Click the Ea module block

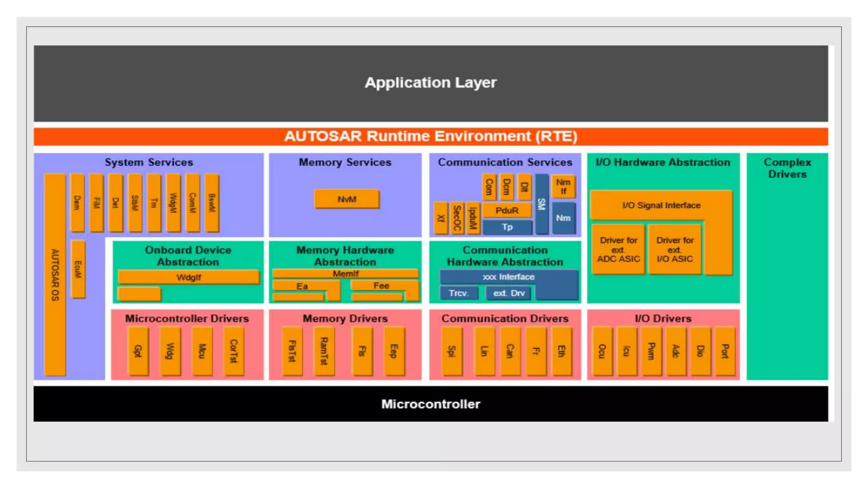pyautogui.click(x=302, y=286)
